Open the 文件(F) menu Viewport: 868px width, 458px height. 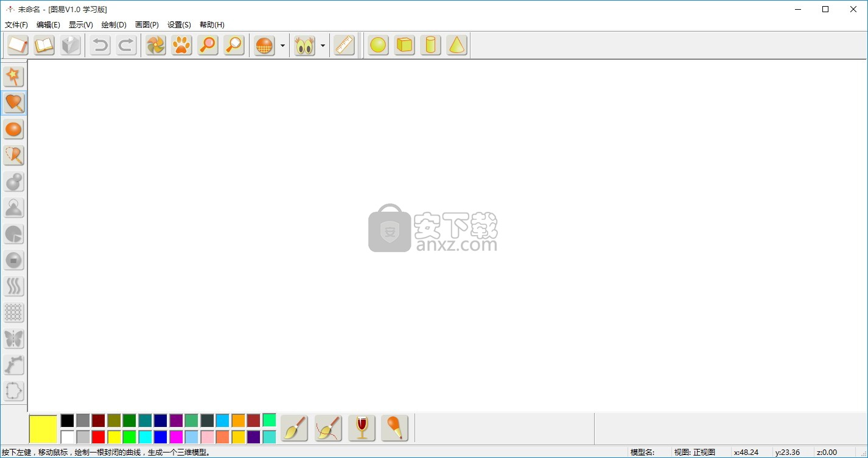pyautogui.click(x=16, y=25)
